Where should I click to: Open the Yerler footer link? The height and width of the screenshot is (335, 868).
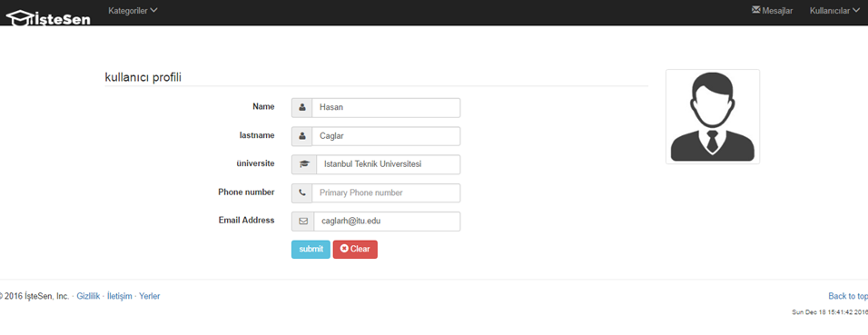tap(150, 296)
